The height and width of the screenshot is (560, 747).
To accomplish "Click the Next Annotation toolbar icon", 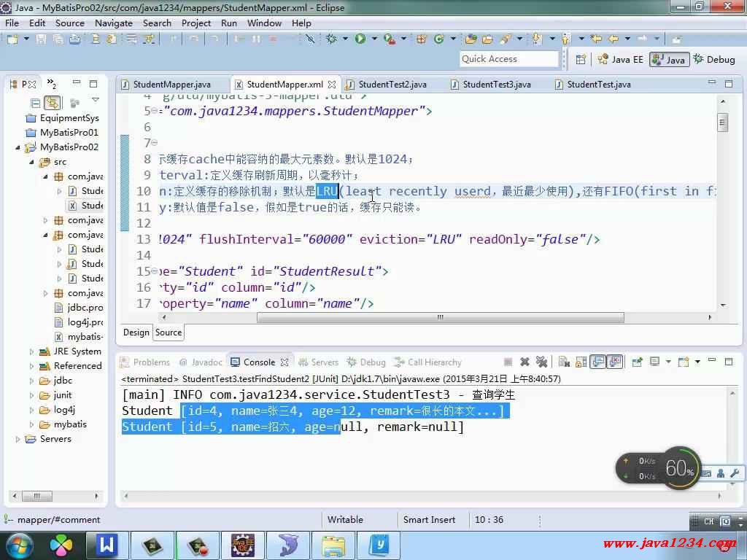I will pyautogui.click(x=537, y=39).
